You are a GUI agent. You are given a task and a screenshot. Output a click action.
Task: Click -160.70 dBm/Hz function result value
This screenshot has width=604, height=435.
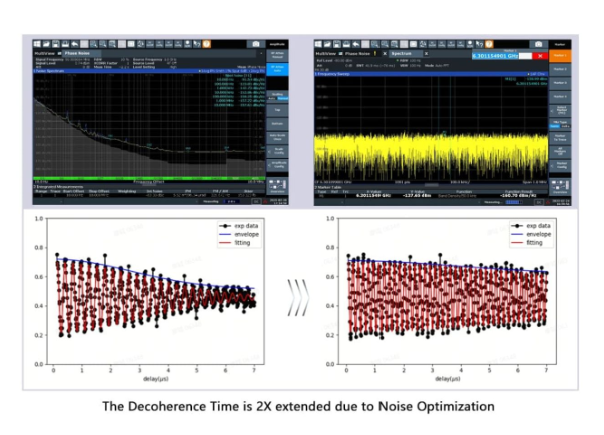point(520,196)
